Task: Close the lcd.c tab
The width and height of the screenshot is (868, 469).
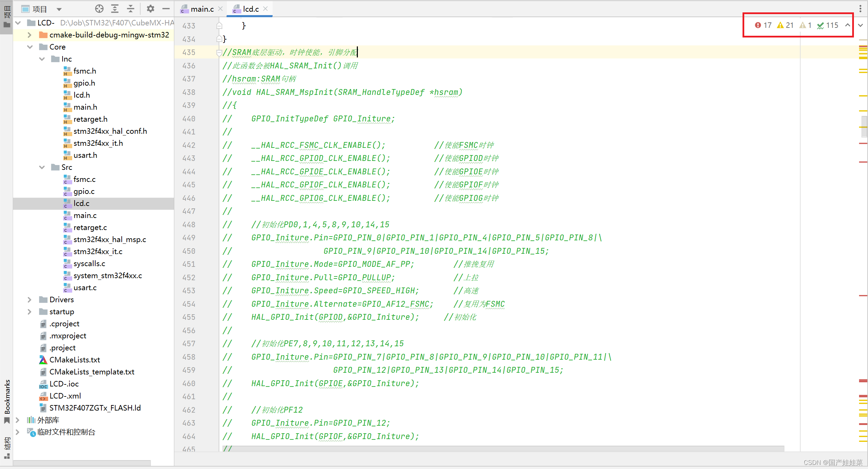Action: (265, 9)
